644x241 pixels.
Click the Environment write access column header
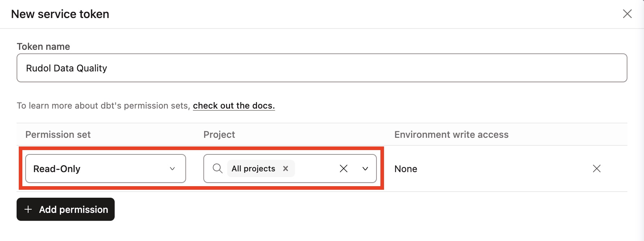(x=451, y=134)
